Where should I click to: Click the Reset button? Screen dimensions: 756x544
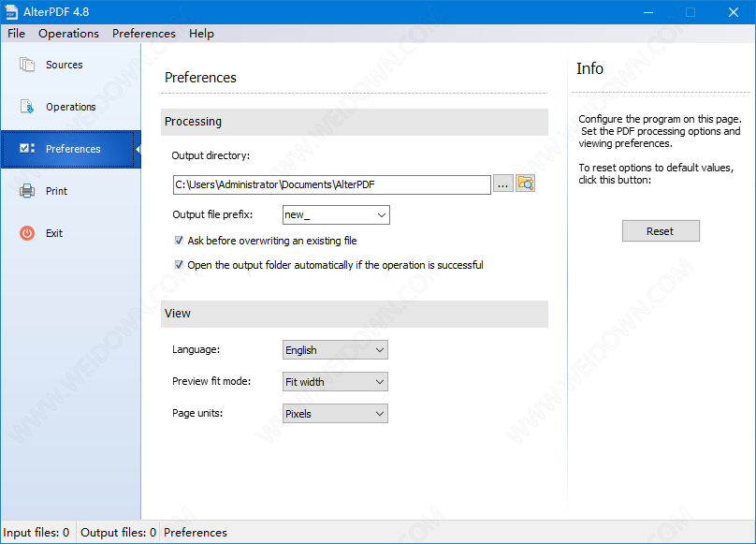(x=661, y=231)
